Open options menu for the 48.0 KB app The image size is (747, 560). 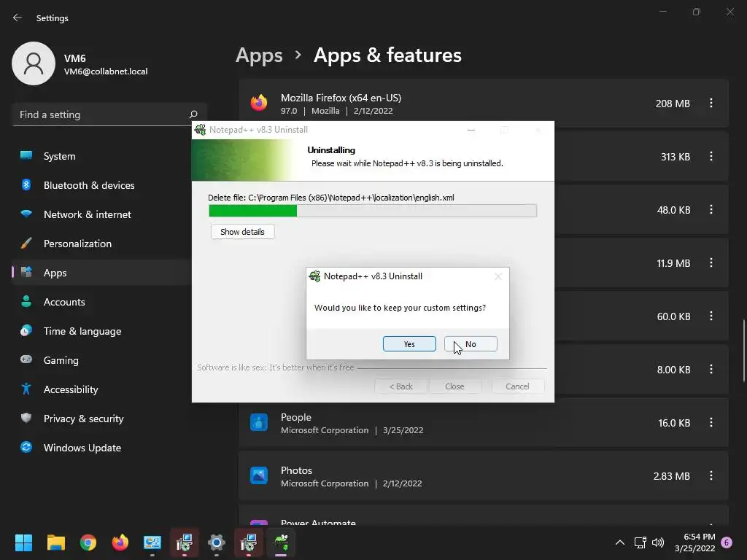coord(711,209)
